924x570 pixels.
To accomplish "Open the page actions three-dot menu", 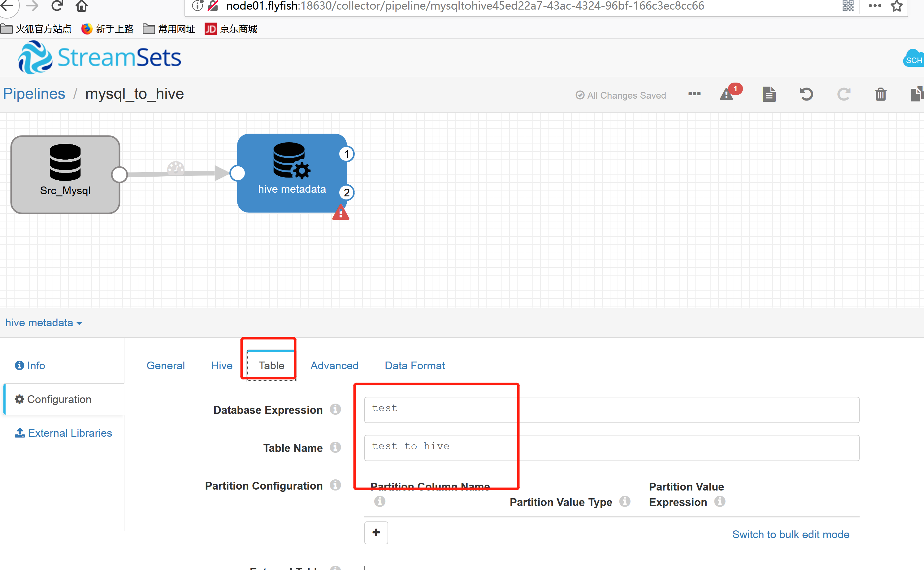I will click(x=874, y=6).
